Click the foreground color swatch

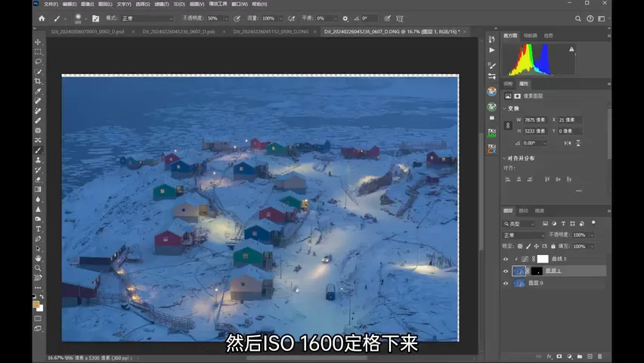pyautogui.click(x=36, y=305)
